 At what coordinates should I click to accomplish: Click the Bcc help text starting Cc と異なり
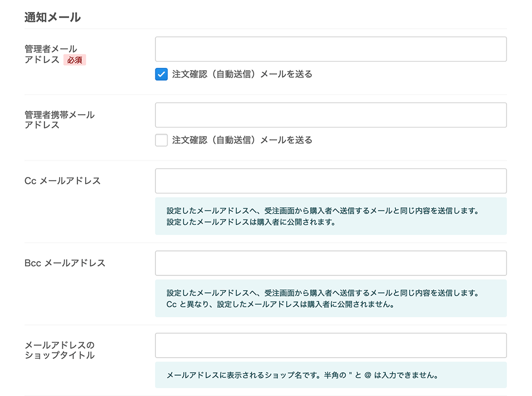(x=280, y=304)
